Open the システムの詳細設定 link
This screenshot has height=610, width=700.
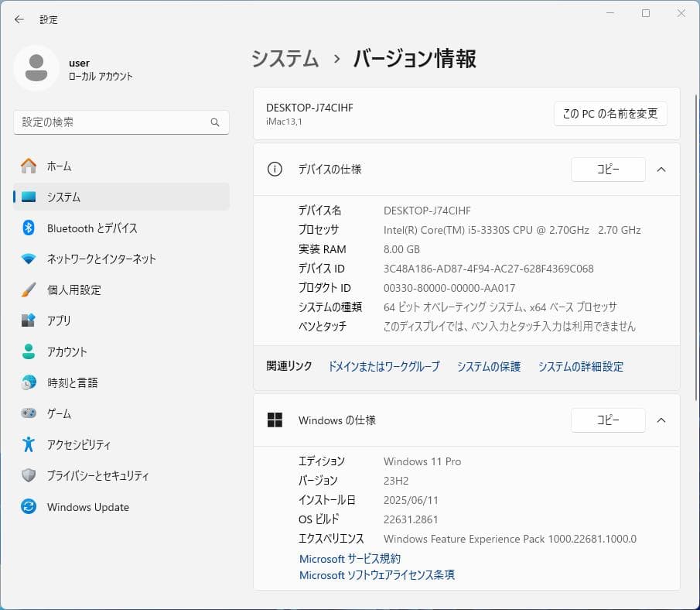click(580, 366)
